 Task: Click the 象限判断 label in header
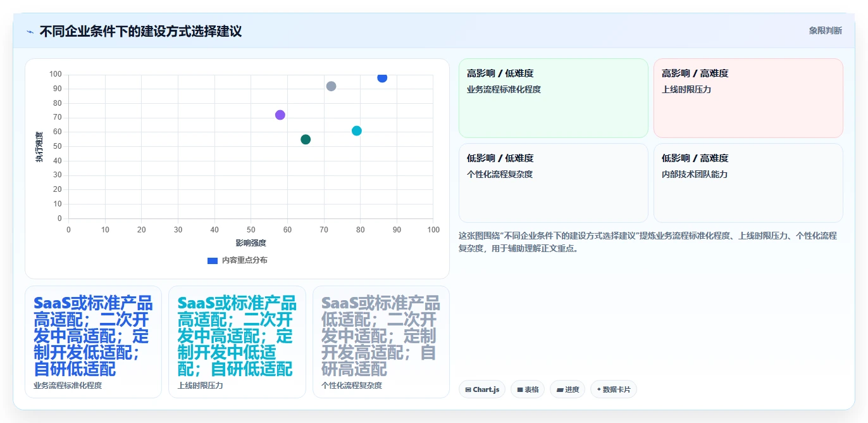(x=826, y=30)
